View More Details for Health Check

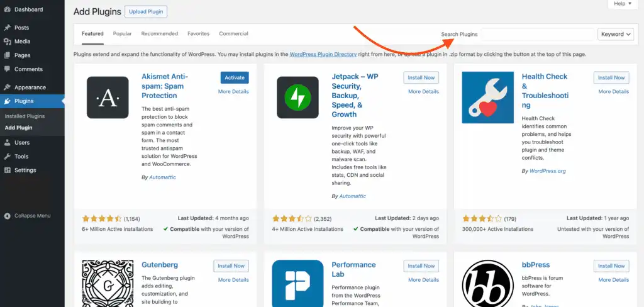(613, 91)
